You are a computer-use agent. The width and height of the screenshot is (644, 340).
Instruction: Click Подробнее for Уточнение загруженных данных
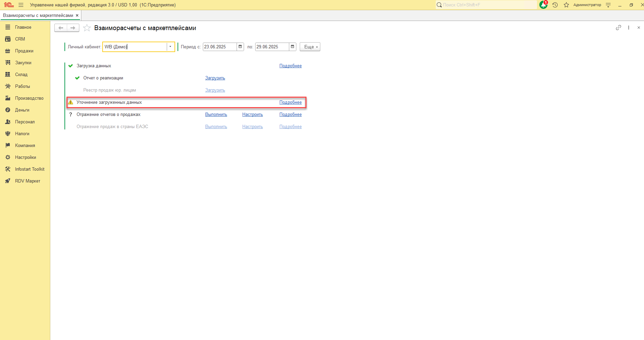[x=290, y=102]
